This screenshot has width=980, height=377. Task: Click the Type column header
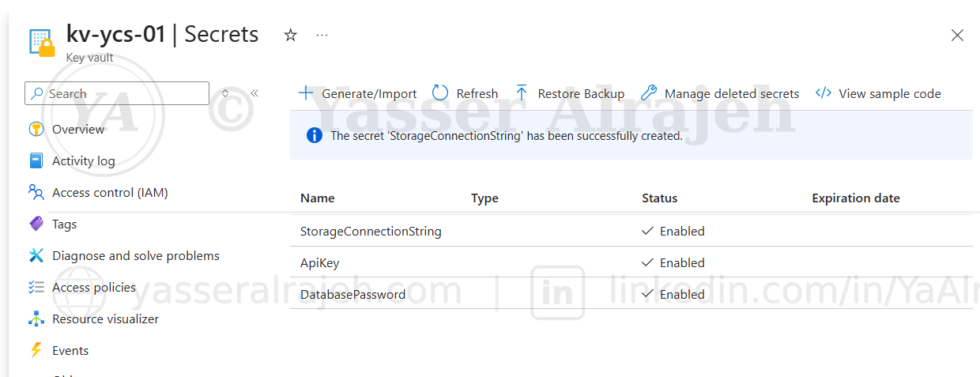point(484,198)
